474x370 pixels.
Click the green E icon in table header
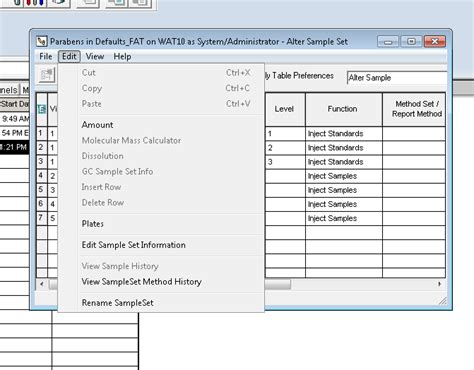42,109
